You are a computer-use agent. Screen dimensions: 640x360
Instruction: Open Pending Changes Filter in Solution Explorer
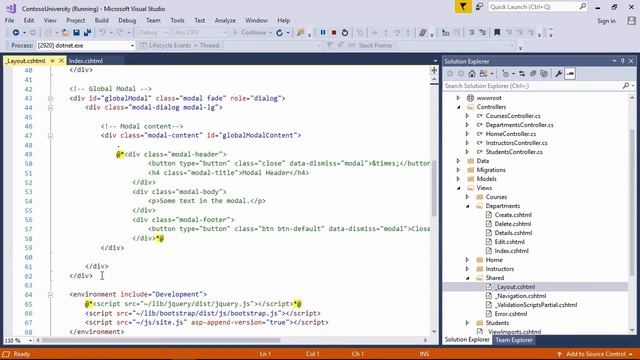point(506,74)
